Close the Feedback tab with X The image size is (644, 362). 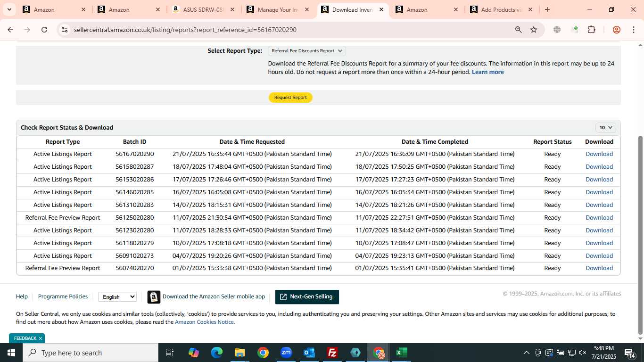coord(41,338)
